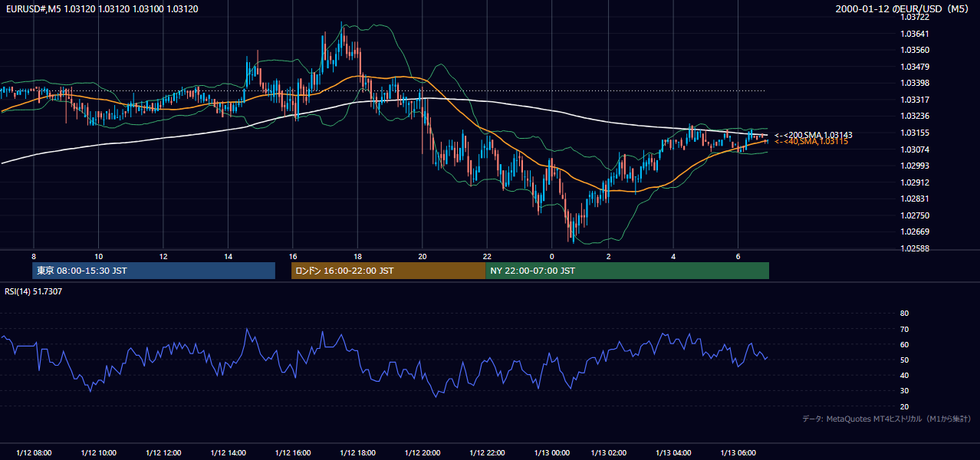This screenshot has width=980, height=460.
Task: Click the 1/12 16:00 bottom date label
Action: click(293, 453)
